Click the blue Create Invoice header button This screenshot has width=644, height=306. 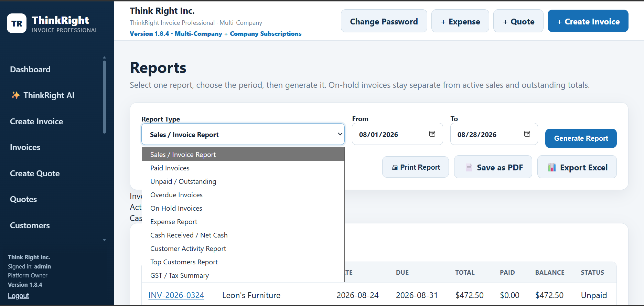588,21
